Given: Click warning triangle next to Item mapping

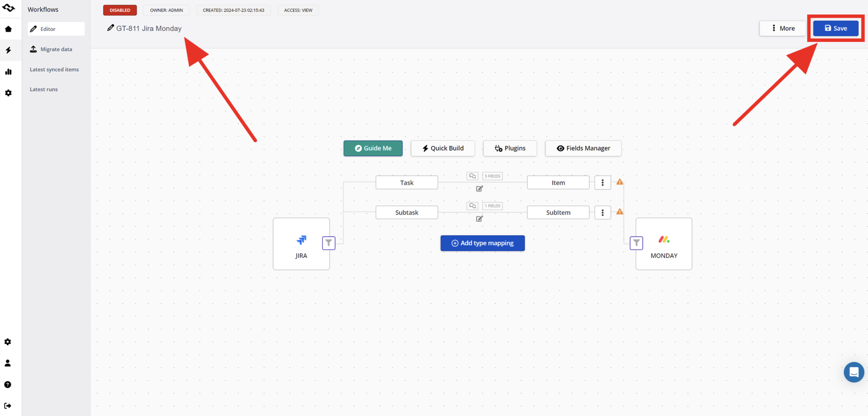Looking at the screenshot, I should [619, 182].
